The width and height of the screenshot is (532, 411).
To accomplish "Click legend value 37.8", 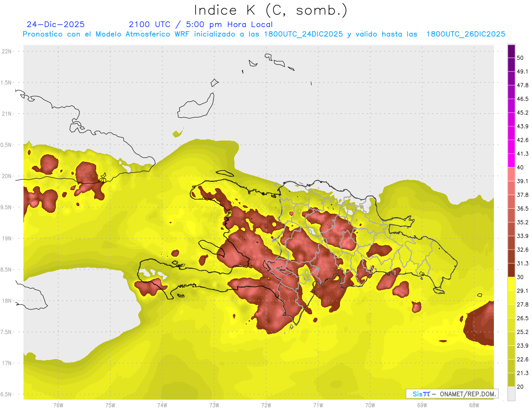I will (523, 195).
